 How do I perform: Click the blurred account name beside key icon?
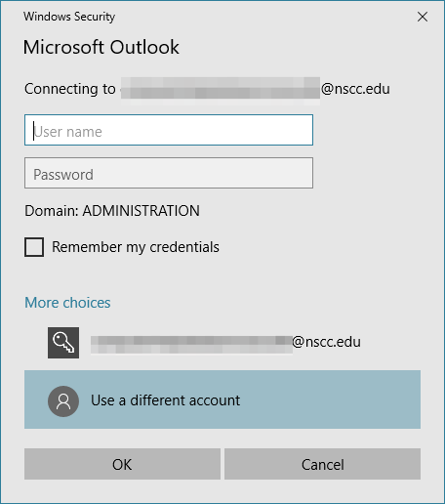(x=191, y=345)
